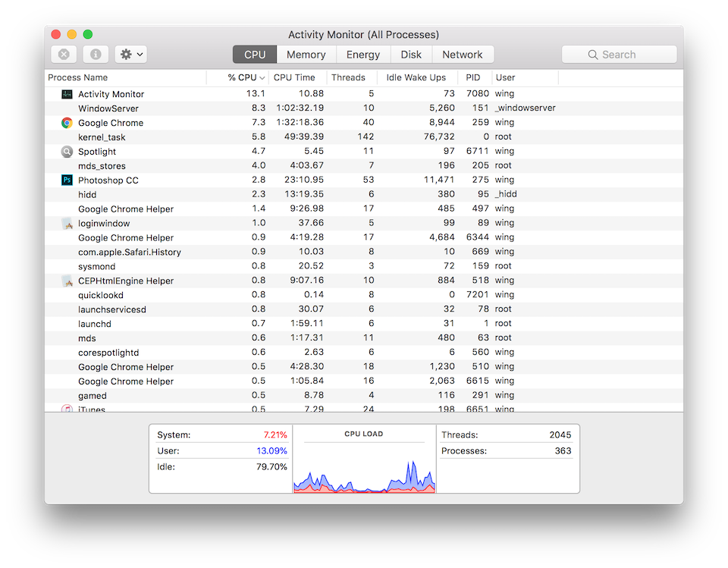Toggle the % CPU sort arrow

pos(262,78)
